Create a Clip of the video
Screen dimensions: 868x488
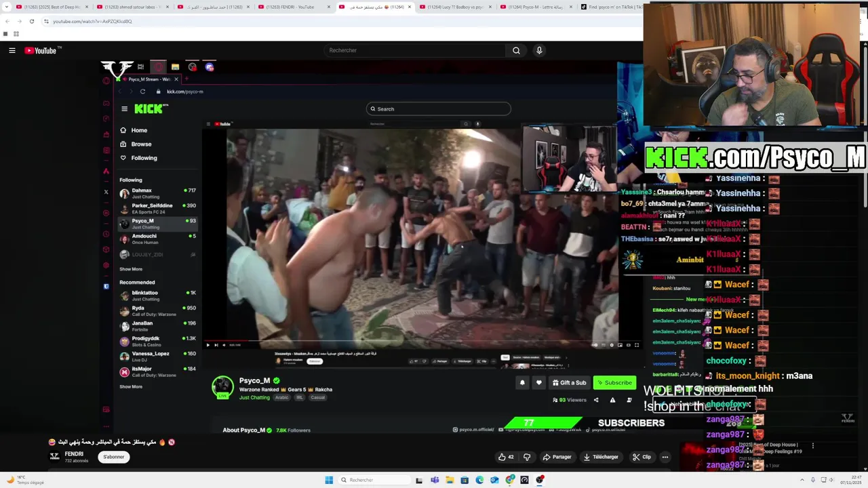pyautogui.click(x=642, y=457)
